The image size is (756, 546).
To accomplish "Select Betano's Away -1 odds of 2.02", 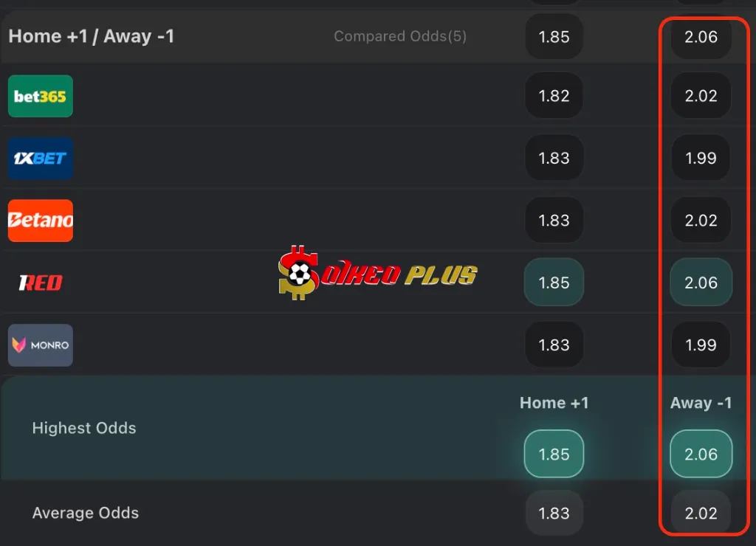I will coord(699,221).
